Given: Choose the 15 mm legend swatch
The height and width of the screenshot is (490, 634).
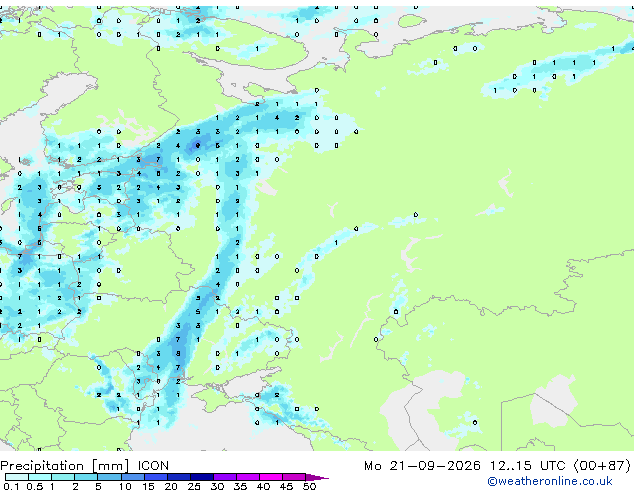Looking at the screenshot, I should point(156,477).
